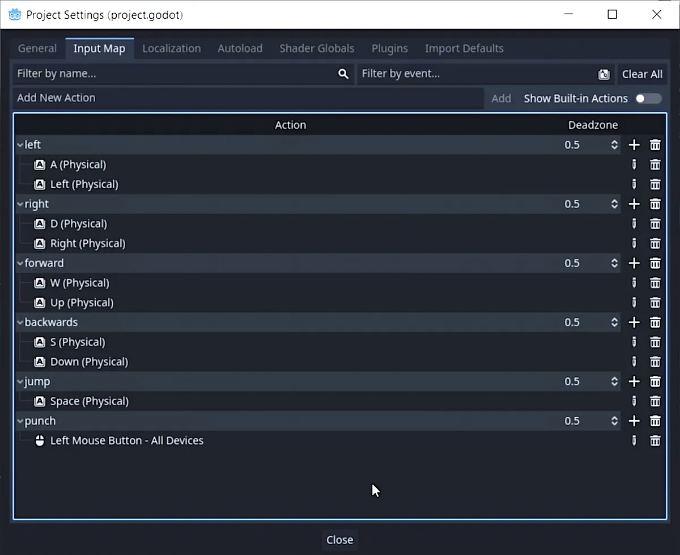This screenshot has height=555, width=680.
Task: Click the search magnifier in name filter
Action: 343,74
